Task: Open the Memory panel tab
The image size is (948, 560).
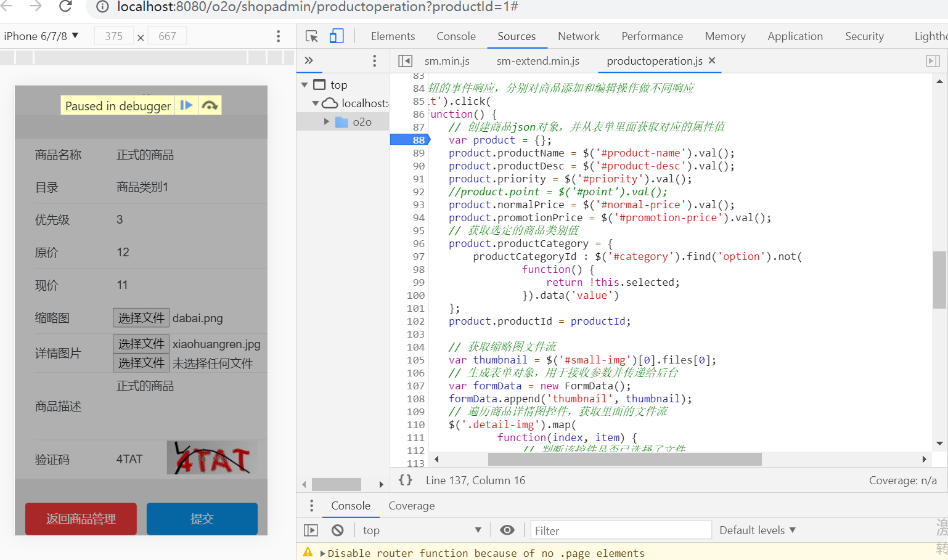Action: point(725,36)
